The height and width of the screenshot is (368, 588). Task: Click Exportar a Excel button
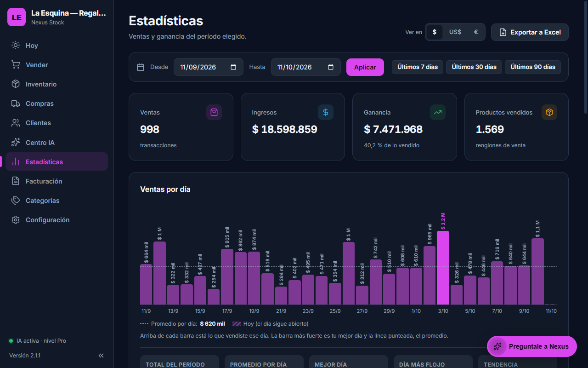(530, 32)
